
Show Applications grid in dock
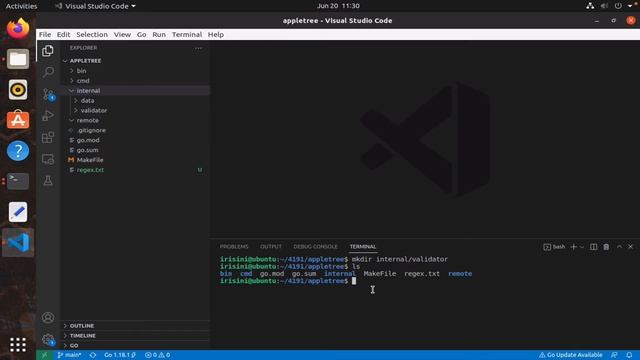pos(18,345)
